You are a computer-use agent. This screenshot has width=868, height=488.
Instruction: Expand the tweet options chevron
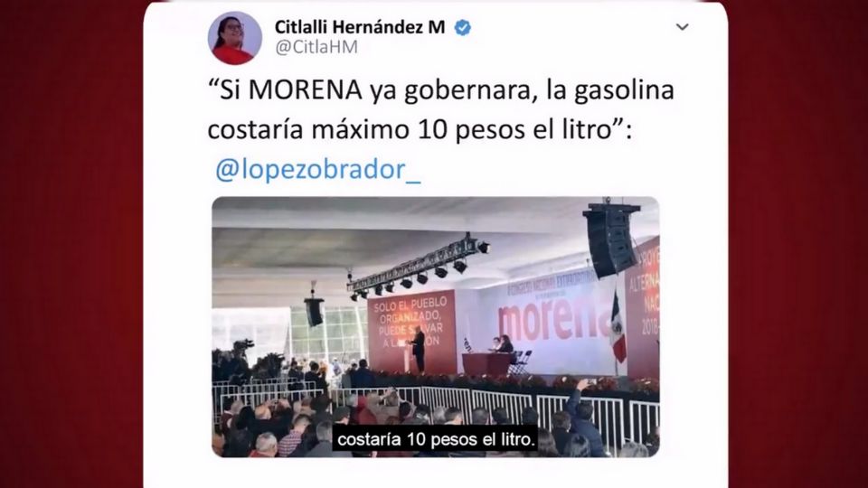(682, 26)
